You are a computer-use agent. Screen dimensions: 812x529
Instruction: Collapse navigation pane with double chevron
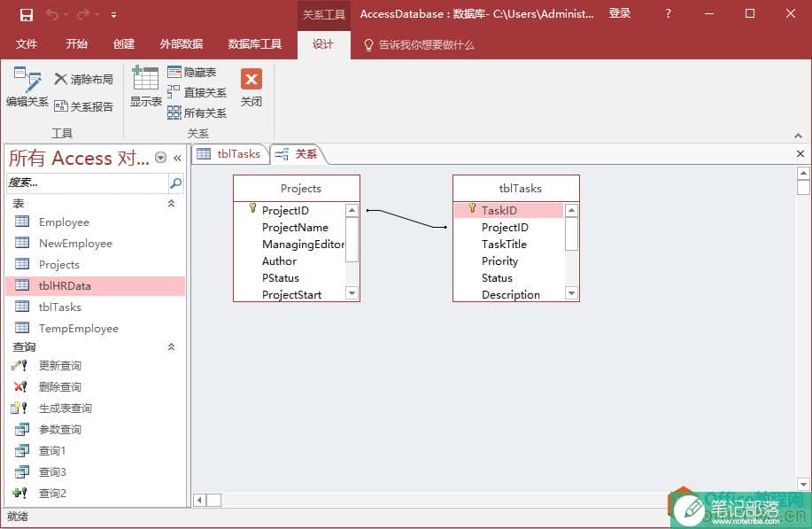click(178, 158)
